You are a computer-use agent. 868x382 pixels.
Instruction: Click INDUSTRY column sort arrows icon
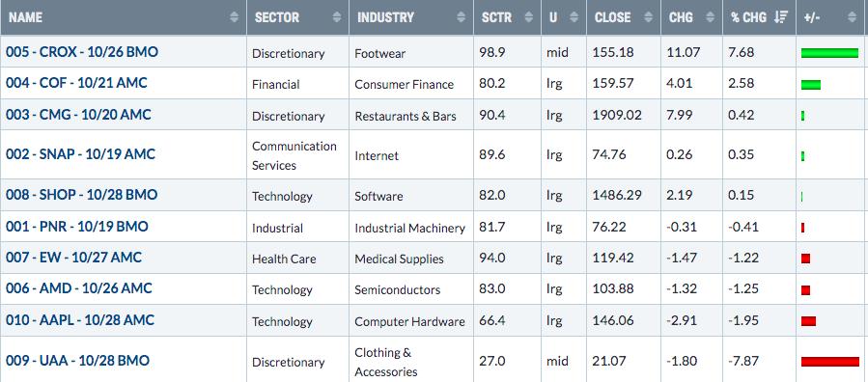(461, 17)
